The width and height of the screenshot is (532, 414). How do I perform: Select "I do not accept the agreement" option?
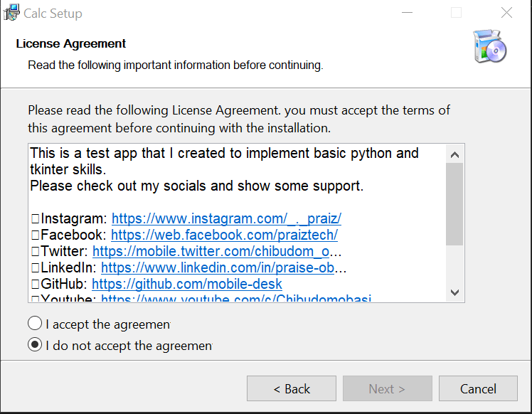pos(35,345)
